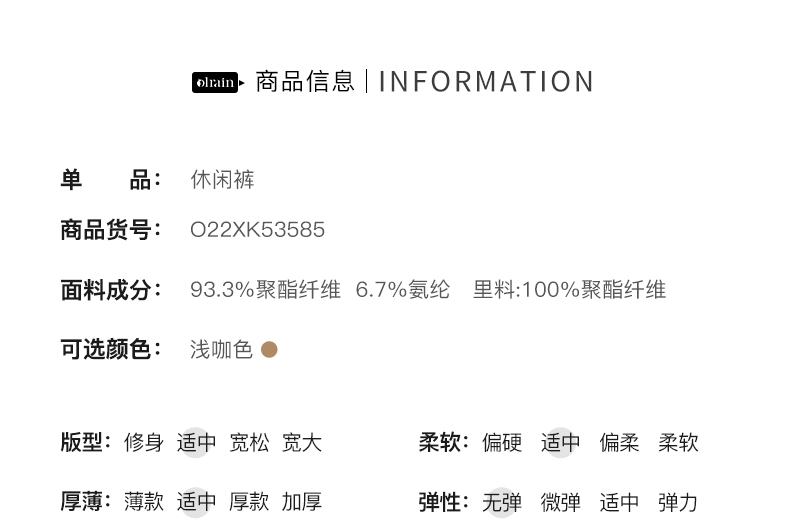The image size is (790, 531).
Task: Select 弹力 elasticity option
Action: (x=678, y=501)
